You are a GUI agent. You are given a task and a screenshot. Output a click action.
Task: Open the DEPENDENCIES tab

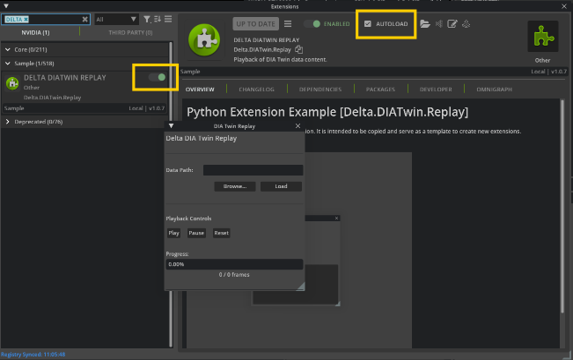pyautogui.click(x=320, y=89)
